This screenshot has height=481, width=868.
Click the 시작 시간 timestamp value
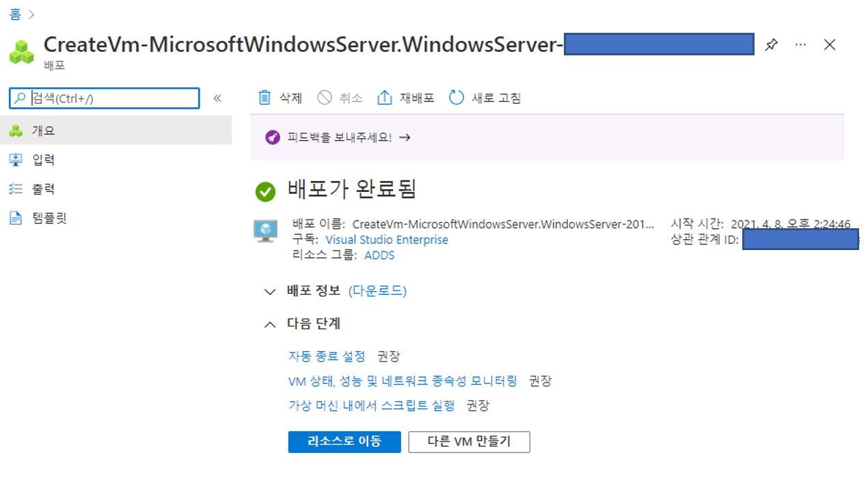pos(790,224)
